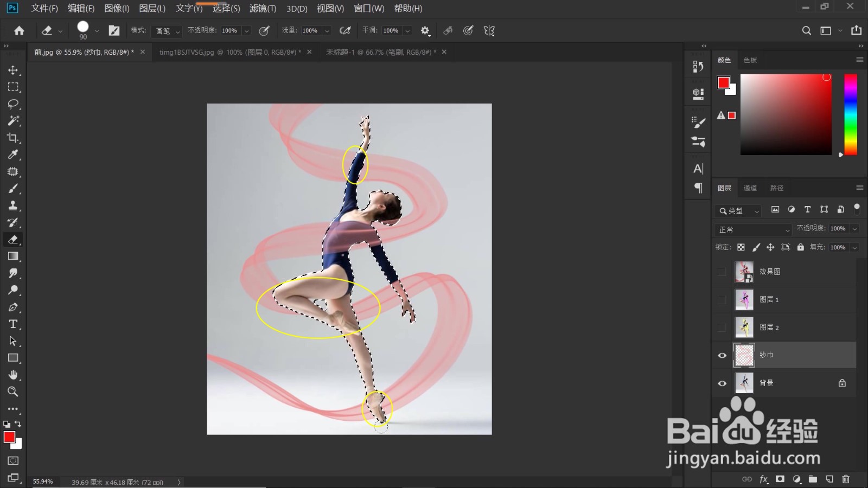Choose the Clone Stamp tool
868x488 pixels.
click(13, 206)
